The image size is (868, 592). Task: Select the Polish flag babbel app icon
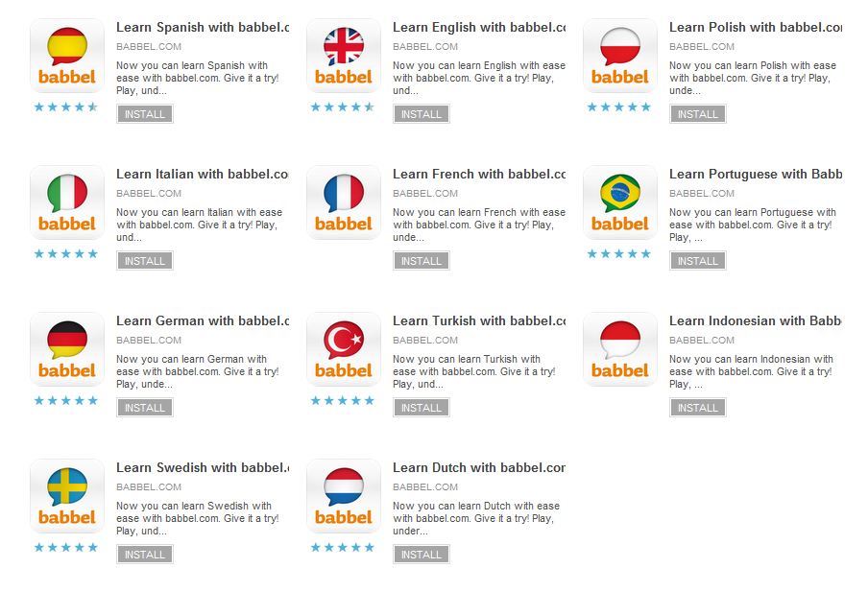[619, 56]
